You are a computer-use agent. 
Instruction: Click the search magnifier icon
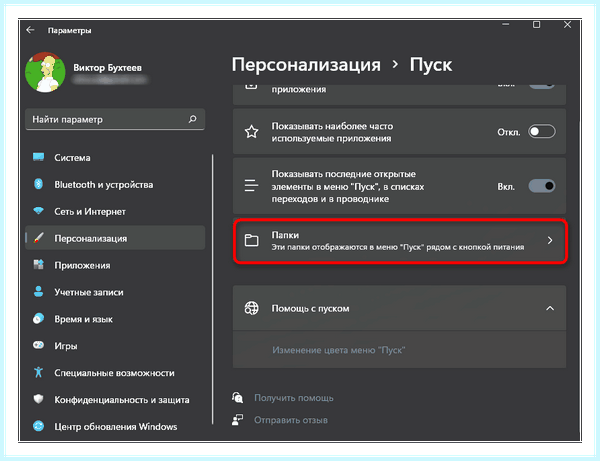click(x=192, y=119)
